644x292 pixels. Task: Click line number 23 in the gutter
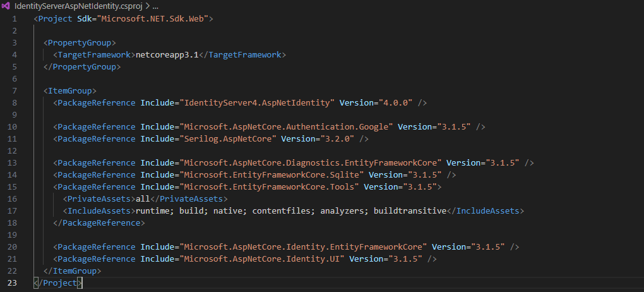click(x=13, y=283)
